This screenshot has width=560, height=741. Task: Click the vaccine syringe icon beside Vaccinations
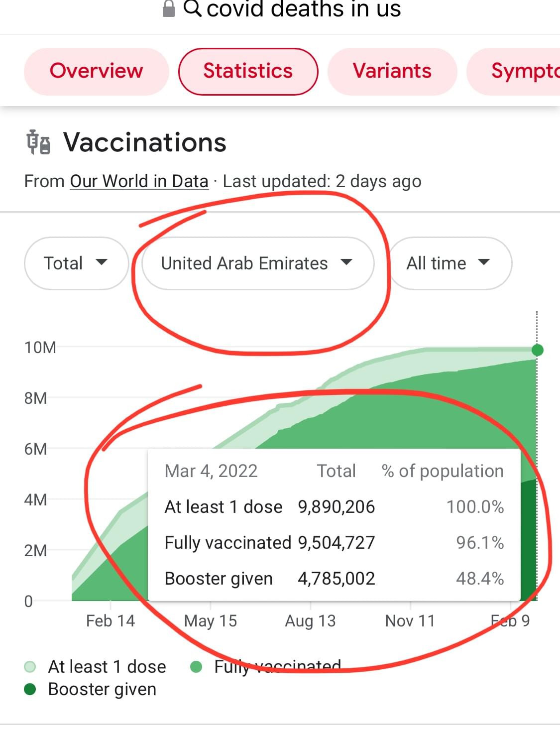point(38,142)
